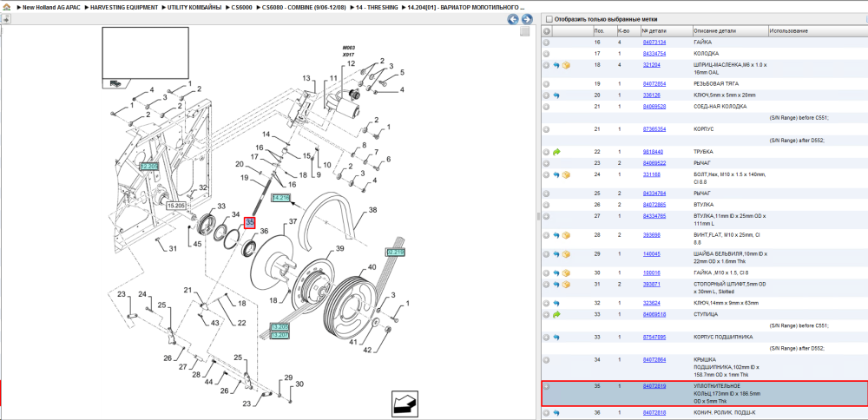The width and height of the screenshot is (868, 420).
Task: Click the blue arrow icon for part 331168
Action: [x=556, y=175]
